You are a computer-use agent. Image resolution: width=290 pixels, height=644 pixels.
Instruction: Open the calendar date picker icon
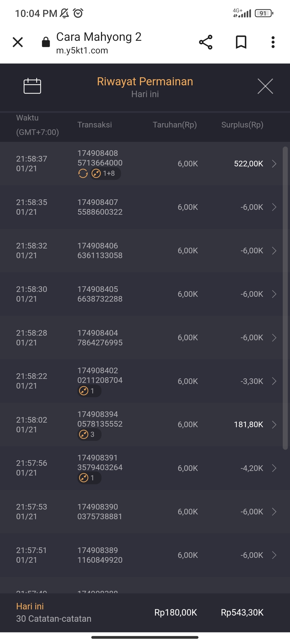tap(32, 86)
